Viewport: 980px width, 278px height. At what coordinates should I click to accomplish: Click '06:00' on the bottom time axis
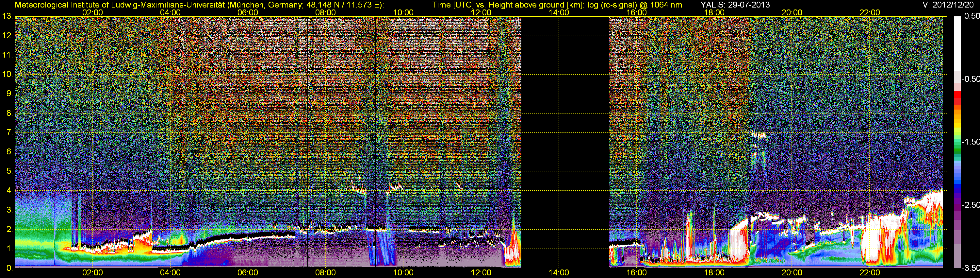pyautogui.click(x=248, y=273)
